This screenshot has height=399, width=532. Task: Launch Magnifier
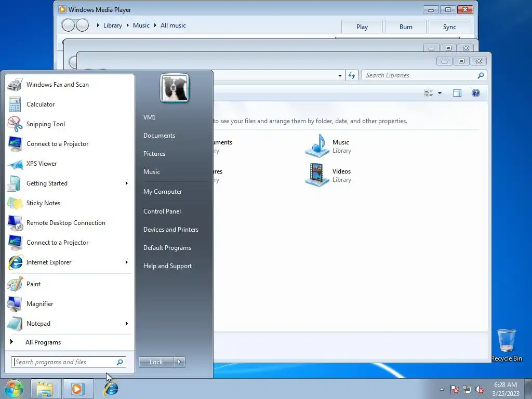(x=70, y=303)
